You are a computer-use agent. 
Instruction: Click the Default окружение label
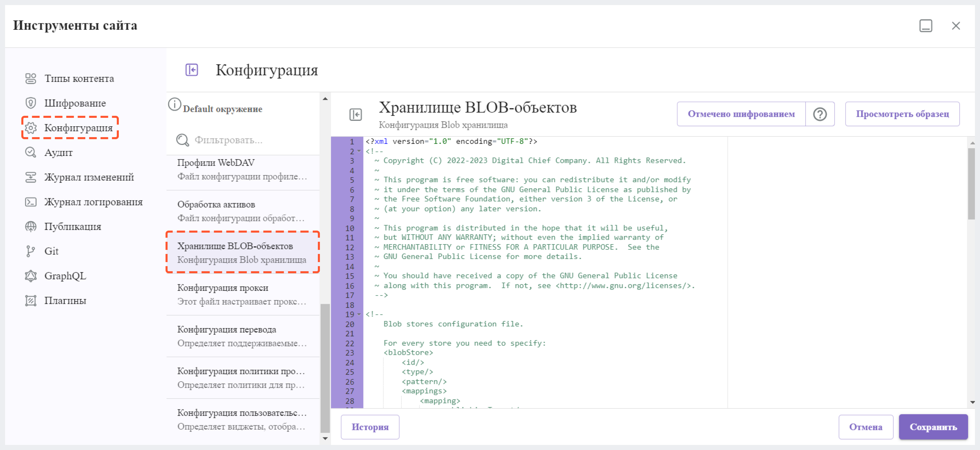pyautogui.click(x=222, y=109)
